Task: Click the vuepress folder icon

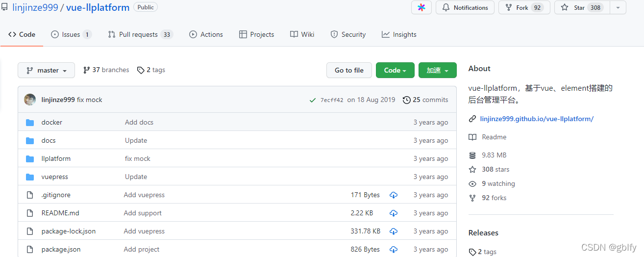Action: [30, 177]
